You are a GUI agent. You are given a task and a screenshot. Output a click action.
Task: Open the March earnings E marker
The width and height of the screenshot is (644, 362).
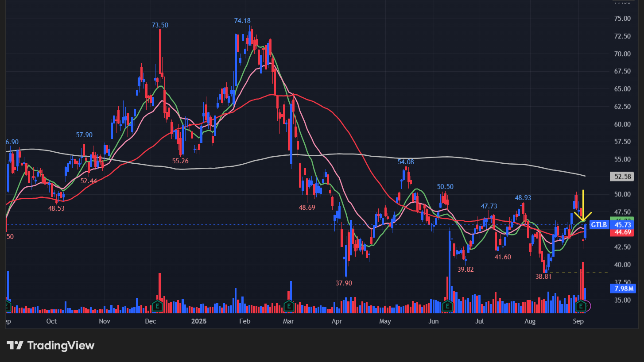click(x=289, y=306)
